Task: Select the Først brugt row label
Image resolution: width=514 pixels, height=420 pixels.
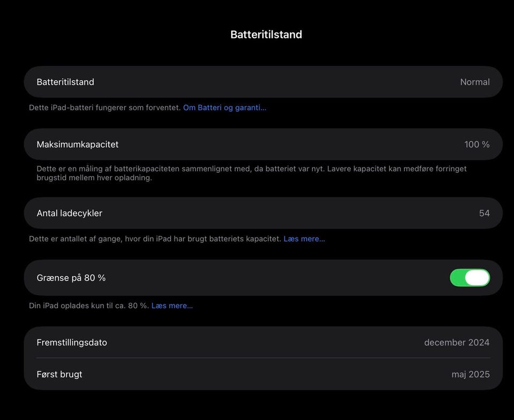Action: (59, 374)
